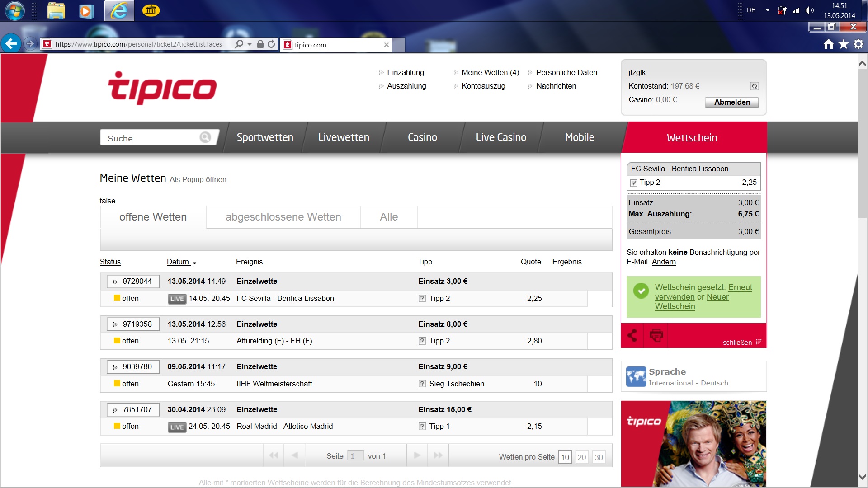Viewport: 868px width, 488px height.
Task: Click LIVE badge for FC Sevilla match
Action: 177,299
